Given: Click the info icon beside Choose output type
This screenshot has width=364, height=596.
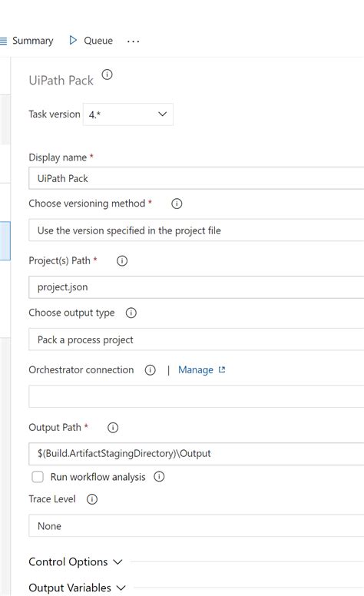Looking at the screenshot, I should click(131, 313).
